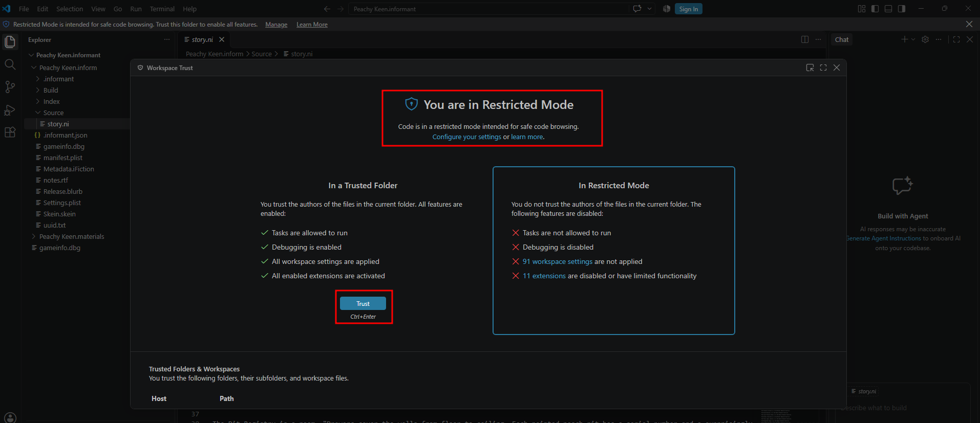Screen dimensions: 980x423
Task: Open the dropdown next to chat icon
Action: 650,9
